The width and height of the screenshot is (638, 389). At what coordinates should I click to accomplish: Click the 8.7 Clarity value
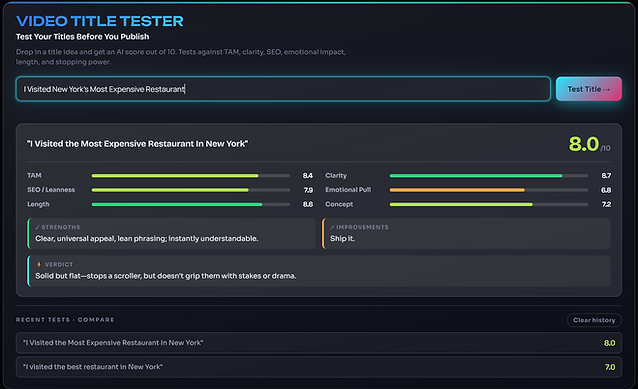tap(606, 175)
